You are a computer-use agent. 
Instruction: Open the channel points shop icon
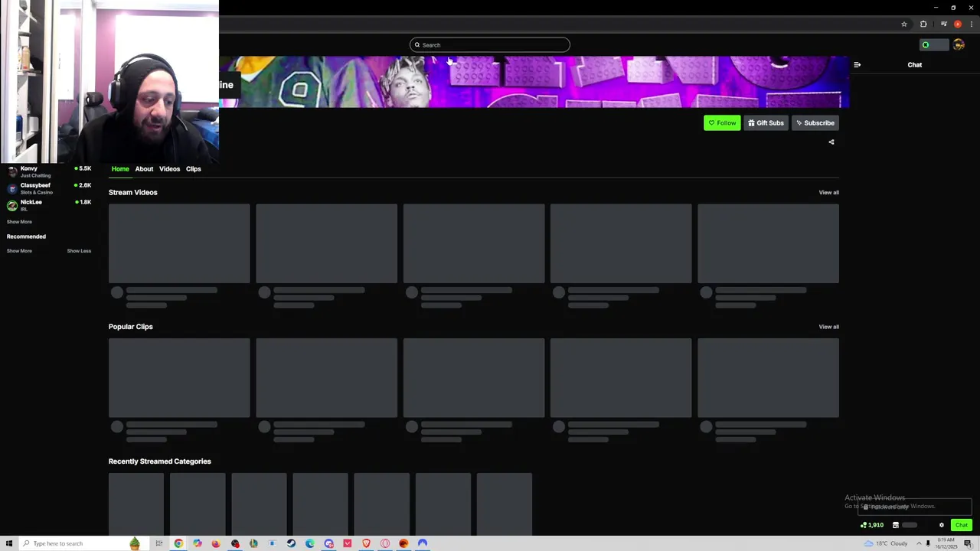point(896,525)
